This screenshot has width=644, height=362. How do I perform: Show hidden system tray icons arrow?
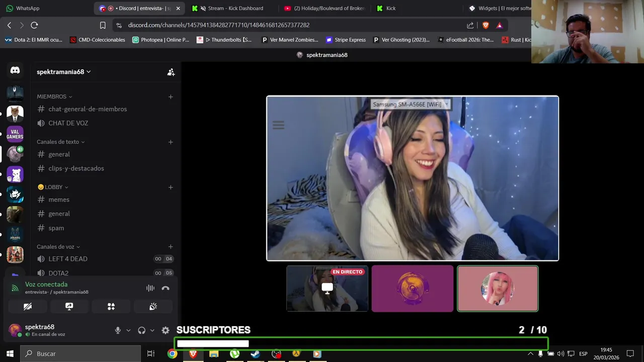click(x=530, y=354)
